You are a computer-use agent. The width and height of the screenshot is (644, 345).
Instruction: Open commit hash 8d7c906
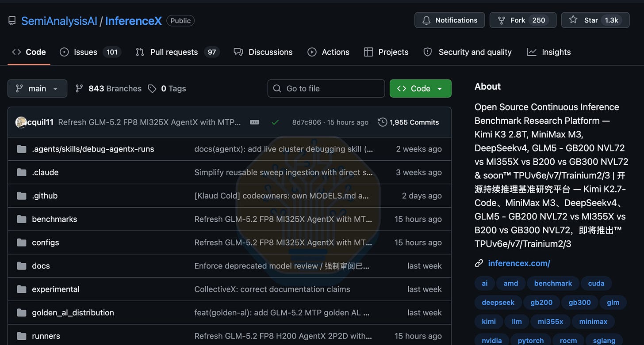coord(307,122)
